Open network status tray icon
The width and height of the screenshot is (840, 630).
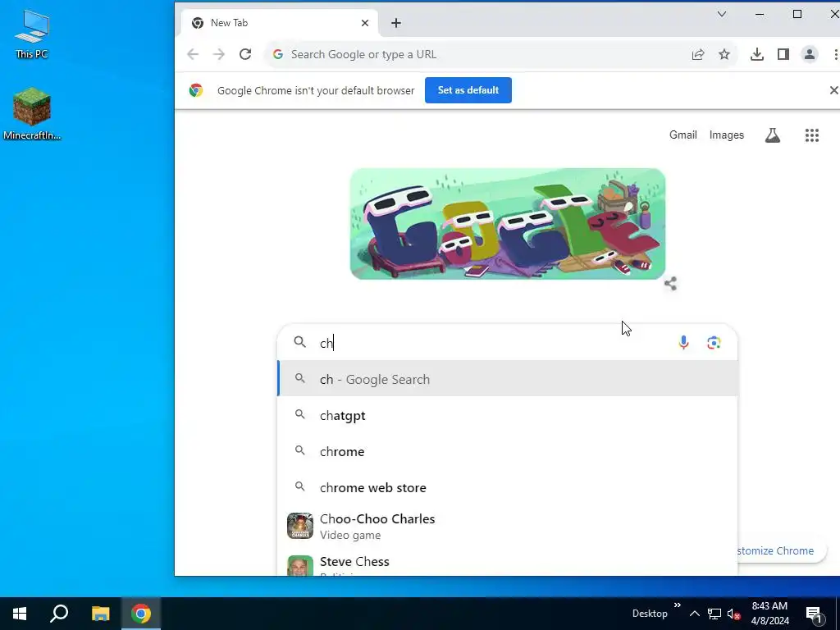coord(714,614)
